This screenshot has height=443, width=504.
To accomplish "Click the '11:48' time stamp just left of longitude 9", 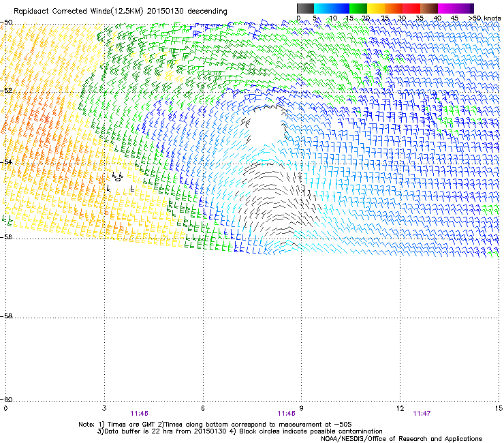I will (x=286, y=414).
